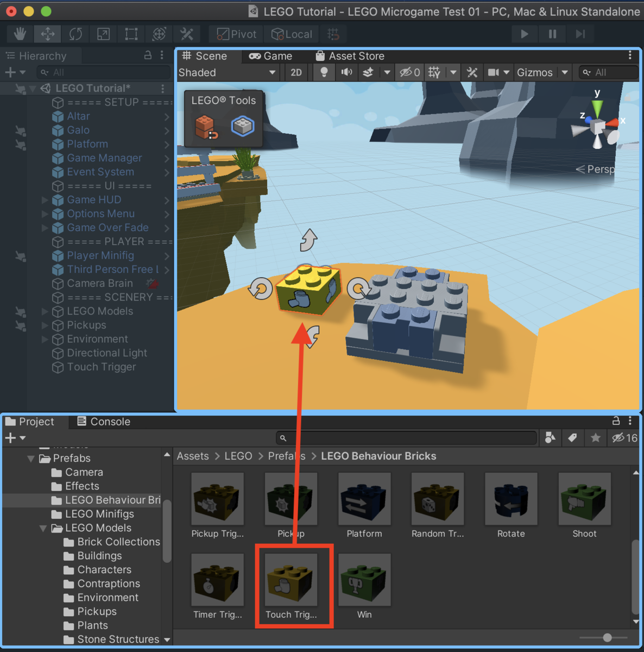This screenshot has height=652, width=644.
Task: Select the Scale tool in toolbar
Action: [x=103, y=34]
